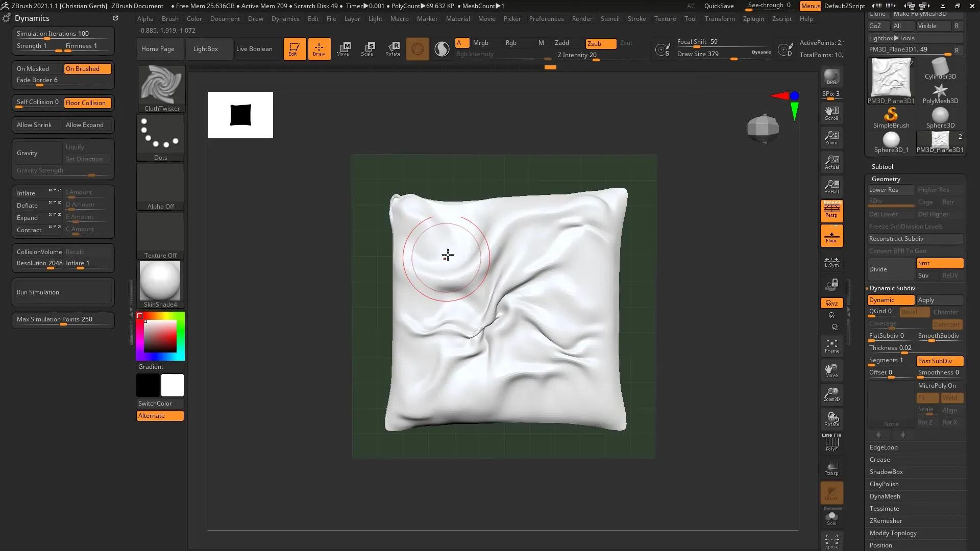Viewport: 980px width, 551px height.
Task: Open the Brush menu
Action: point(170,19)
